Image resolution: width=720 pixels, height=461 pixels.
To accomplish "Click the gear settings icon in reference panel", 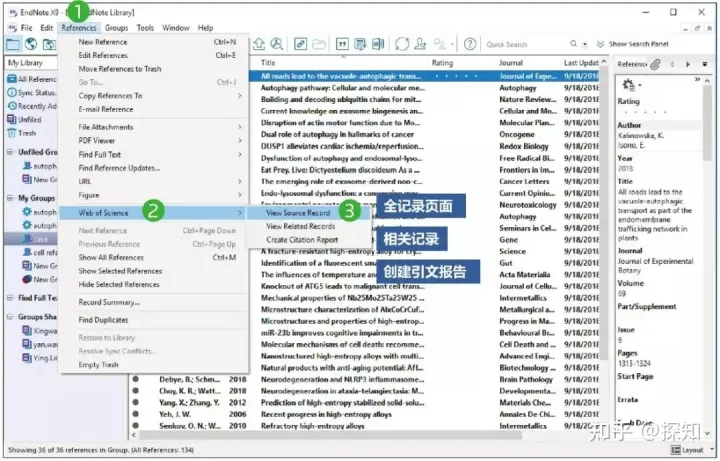I will coord(628,84).
